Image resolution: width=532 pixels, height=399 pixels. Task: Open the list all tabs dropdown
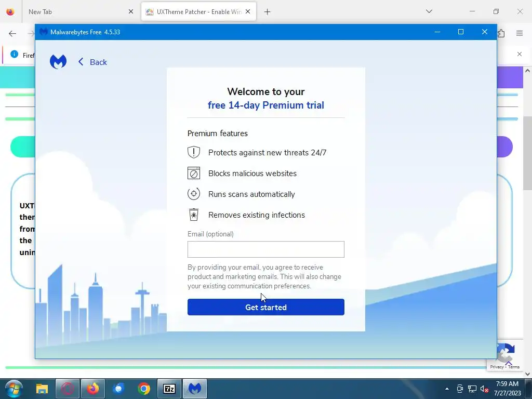tap(429, 11)
